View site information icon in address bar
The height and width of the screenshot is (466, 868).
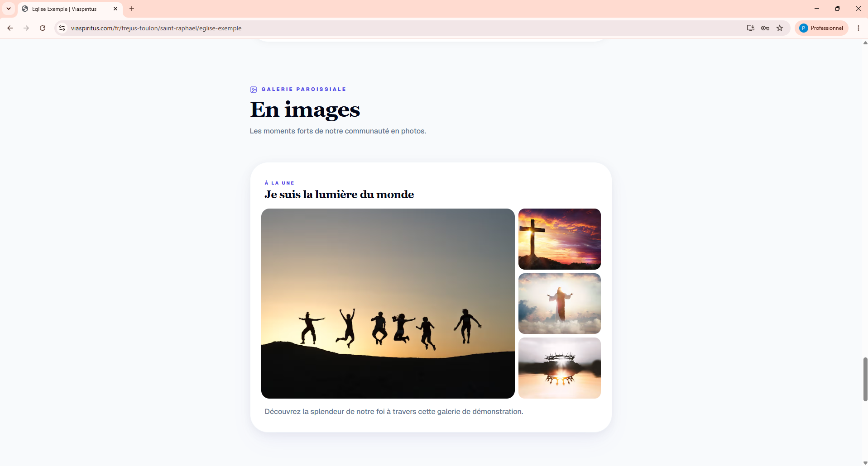(x=62, y=28)
